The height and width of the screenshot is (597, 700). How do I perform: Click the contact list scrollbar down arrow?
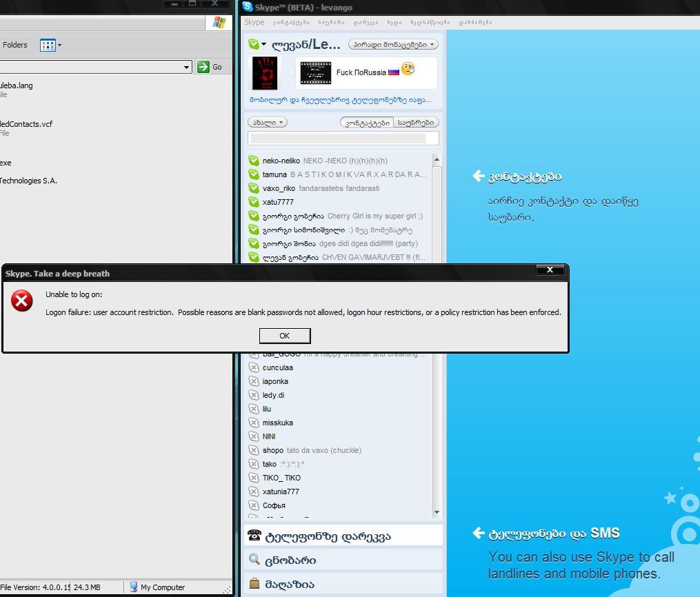[437, 512]
